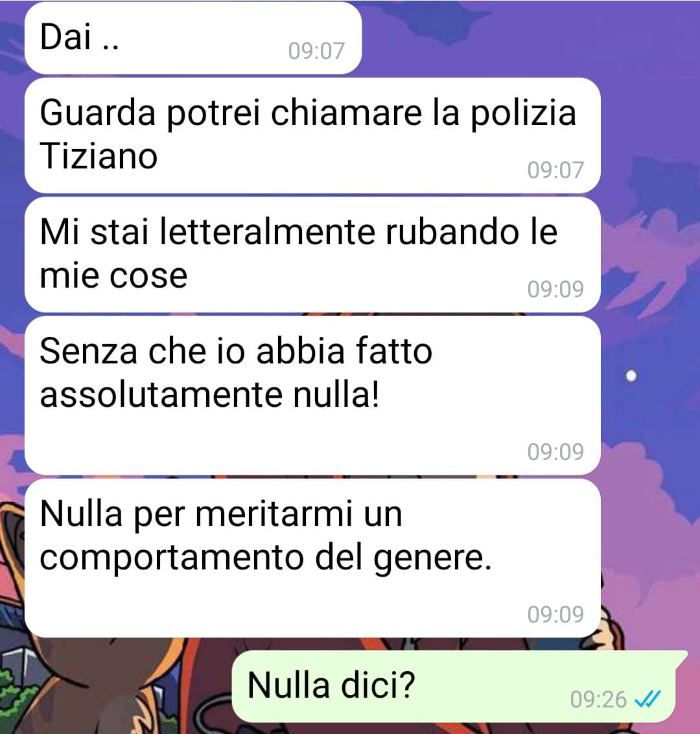This screenshot has width=700, height=734.
Task: Tap the 09:09 timestamp of 'assolutamente nulla!' bubble
Action: [x=555, y=452]
